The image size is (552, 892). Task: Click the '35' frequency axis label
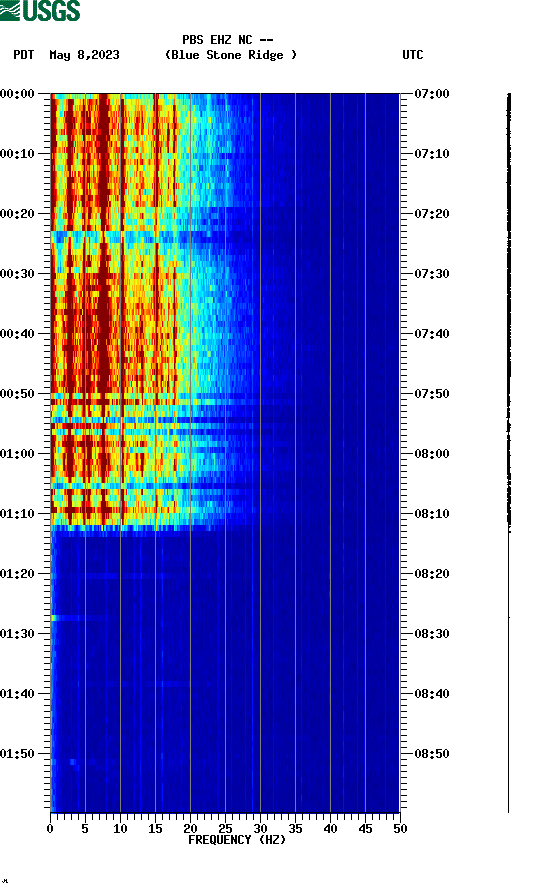pos(295,829)
